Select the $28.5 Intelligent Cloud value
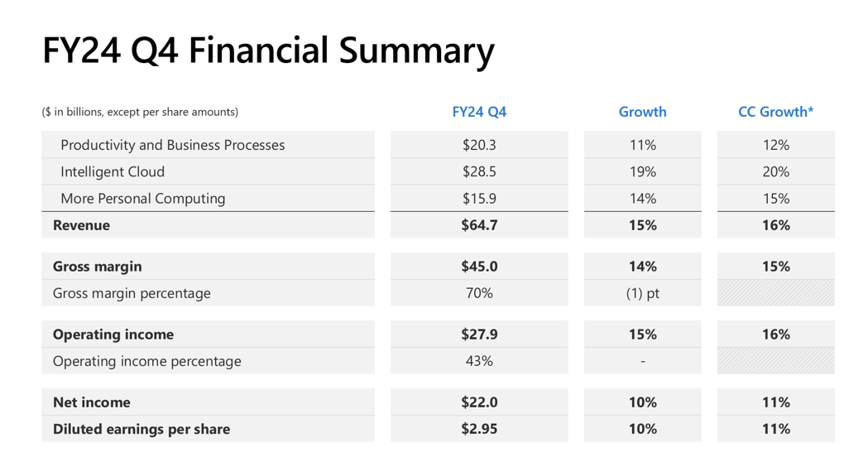868x462 pixels. (479, 171)
